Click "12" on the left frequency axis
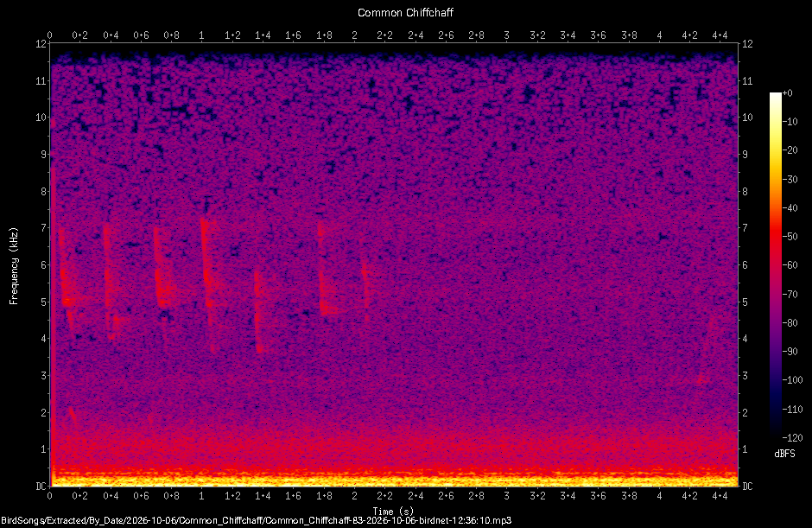Screen dimensions: 812x528 pyautogui.click(x=41, y=44)
